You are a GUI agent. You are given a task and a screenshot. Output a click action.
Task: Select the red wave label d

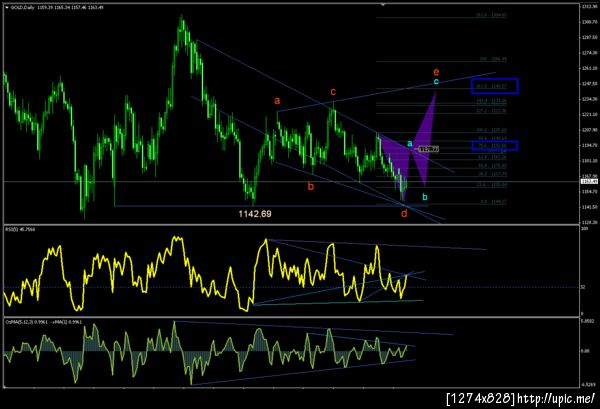(x=404, y=213)
